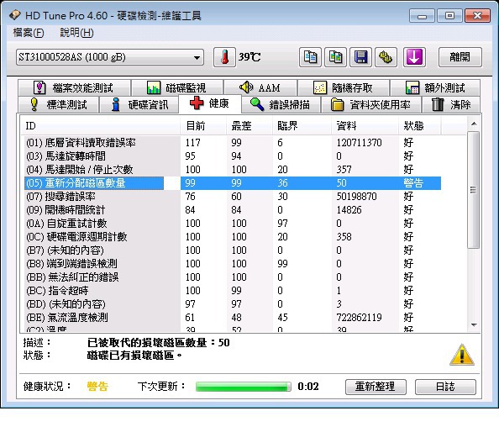Click the copy screenshot toolbar icon
This screenshot has width=499, height=448.
pyautogui.click(x=335, y=57)
